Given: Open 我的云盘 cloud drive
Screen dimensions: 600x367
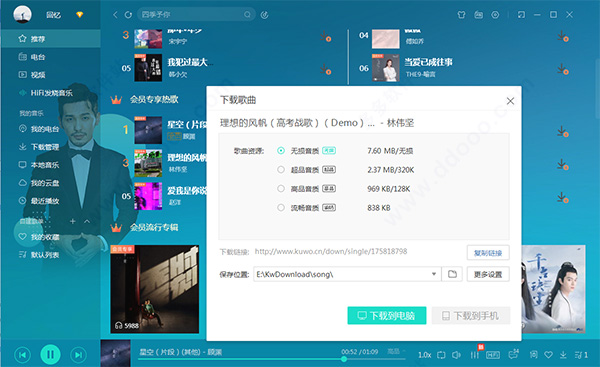Looking at the screenshot, I should tap(40, 183).
